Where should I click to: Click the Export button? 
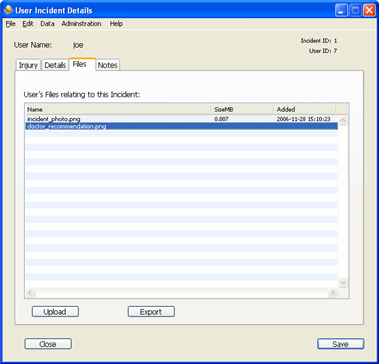click(x=151, y=312)
